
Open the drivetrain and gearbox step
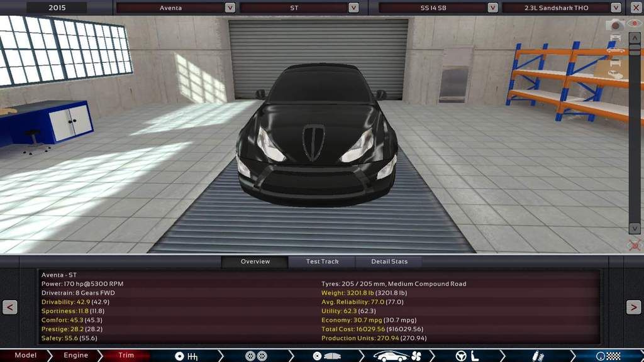186,356
